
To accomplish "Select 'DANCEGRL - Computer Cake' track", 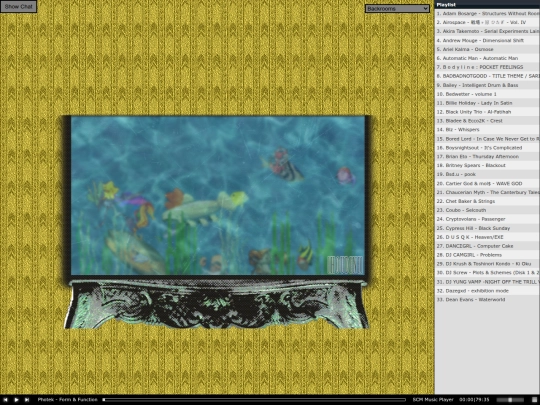I will (x=487, y=246).
